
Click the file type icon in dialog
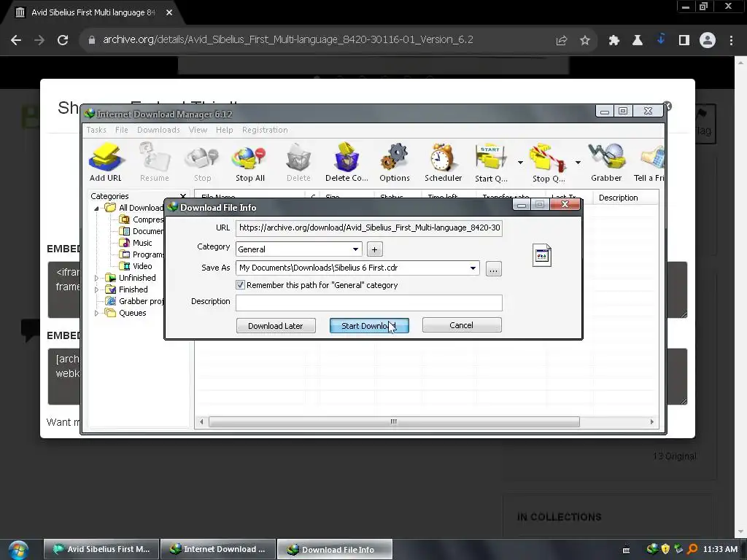542,256
